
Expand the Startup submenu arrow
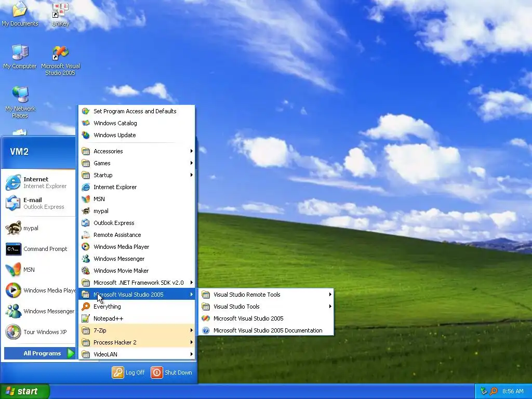pos(191,175)
